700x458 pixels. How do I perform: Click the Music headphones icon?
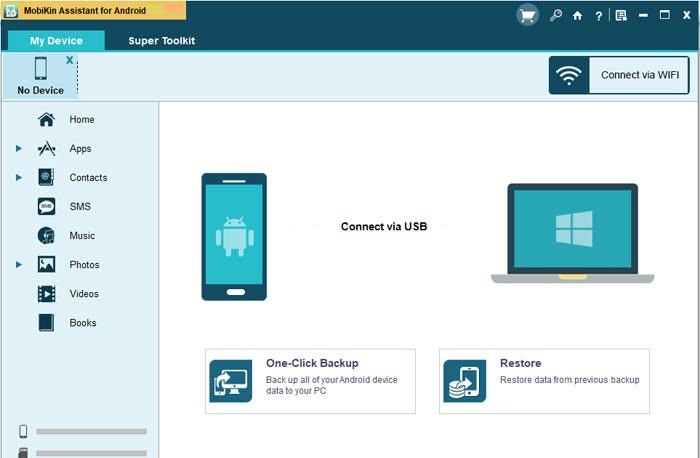pyautogui.click(x=46, y=235)
